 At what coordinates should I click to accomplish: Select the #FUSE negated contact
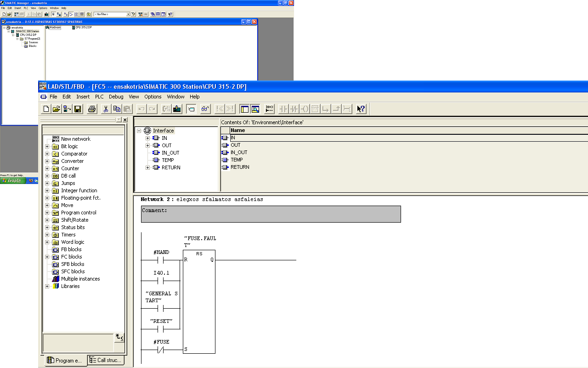click(x=161, y=350)
